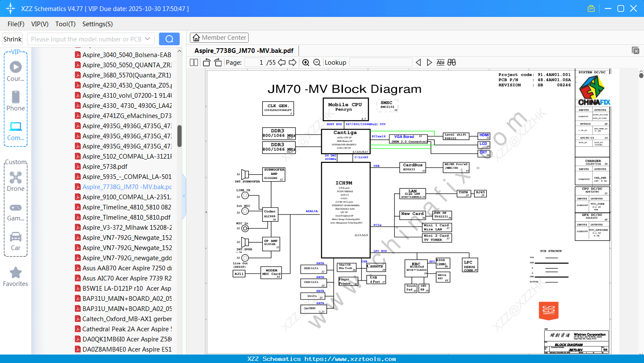Click the yellow VIP bag icon in title bar

591,8
